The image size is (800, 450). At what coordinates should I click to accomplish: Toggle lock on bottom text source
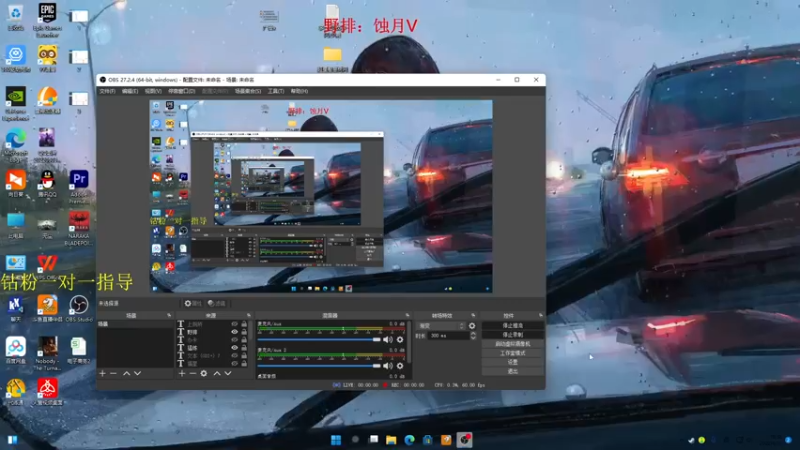click(244, 364)
